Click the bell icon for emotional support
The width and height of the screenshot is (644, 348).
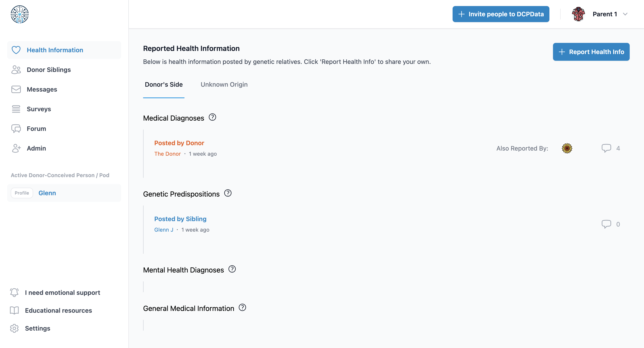(14, 292)
